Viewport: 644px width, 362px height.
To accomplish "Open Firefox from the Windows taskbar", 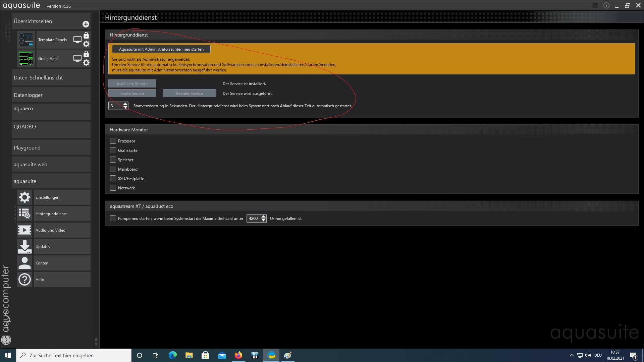I will pos(238,355).
